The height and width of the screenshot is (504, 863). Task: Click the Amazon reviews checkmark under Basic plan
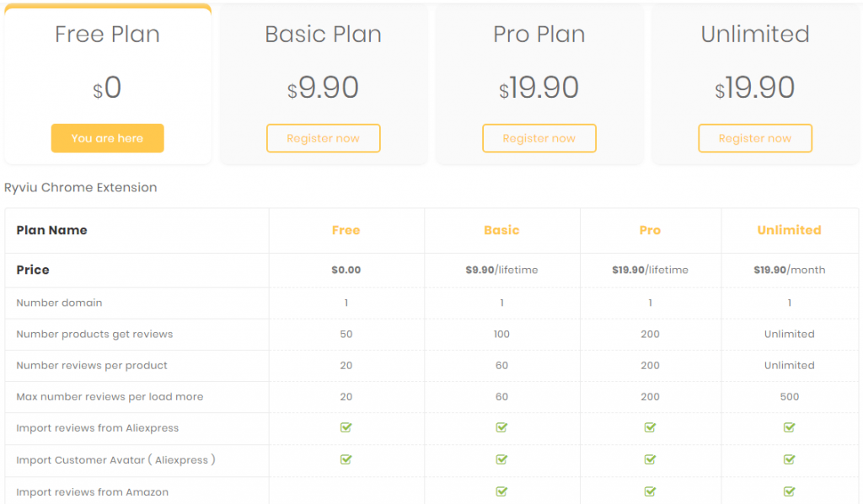pos(501,491)
